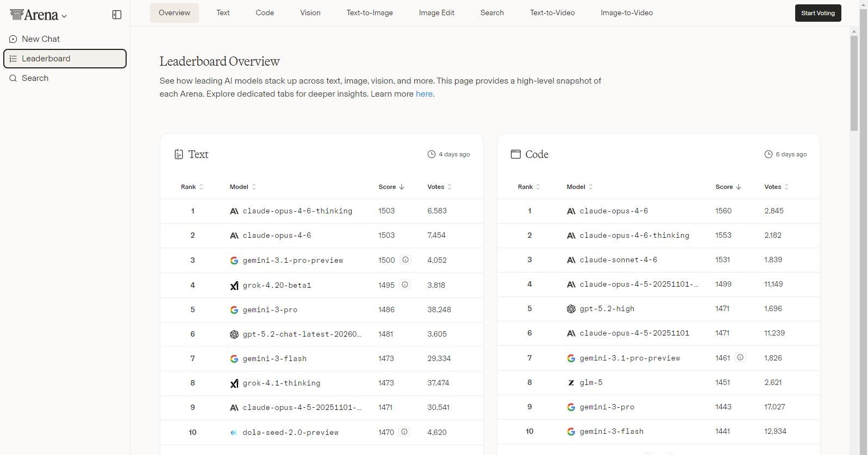Switch to the Code tab
868x455 pixels.
[265, 12]
